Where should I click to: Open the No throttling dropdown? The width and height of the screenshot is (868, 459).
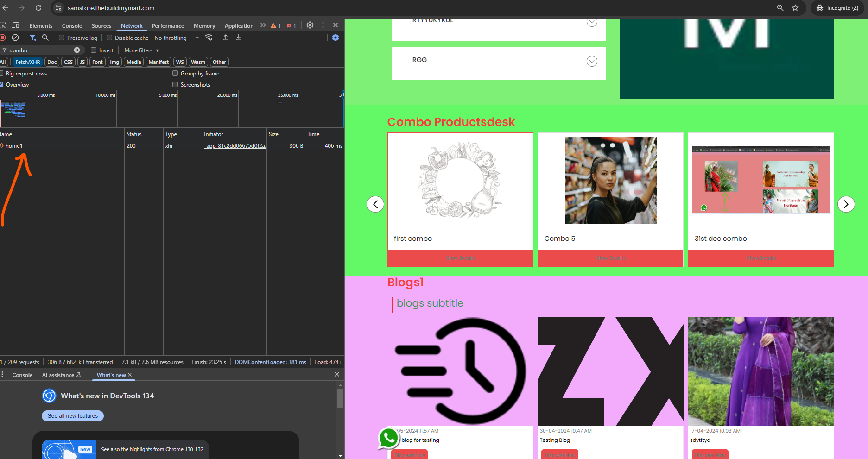tap(177, 38)
